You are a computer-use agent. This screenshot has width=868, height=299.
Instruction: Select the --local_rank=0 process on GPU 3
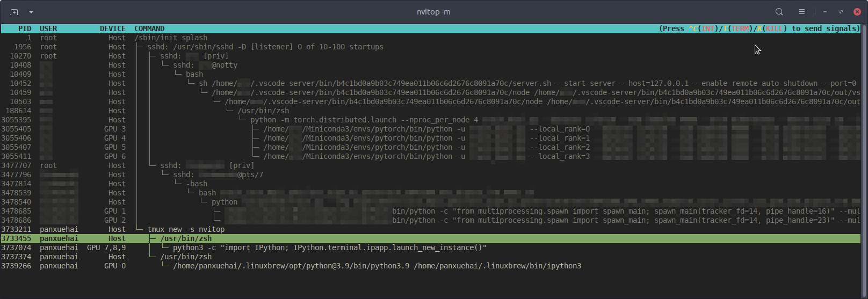click(x=431, y=129)
